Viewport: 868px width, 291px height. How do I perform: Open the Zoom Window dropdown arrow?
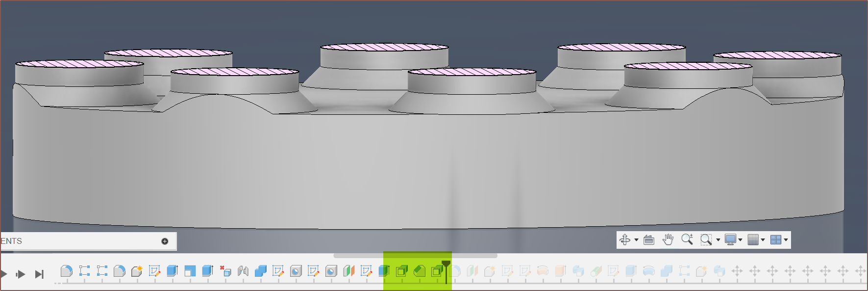tap(718, 240)
